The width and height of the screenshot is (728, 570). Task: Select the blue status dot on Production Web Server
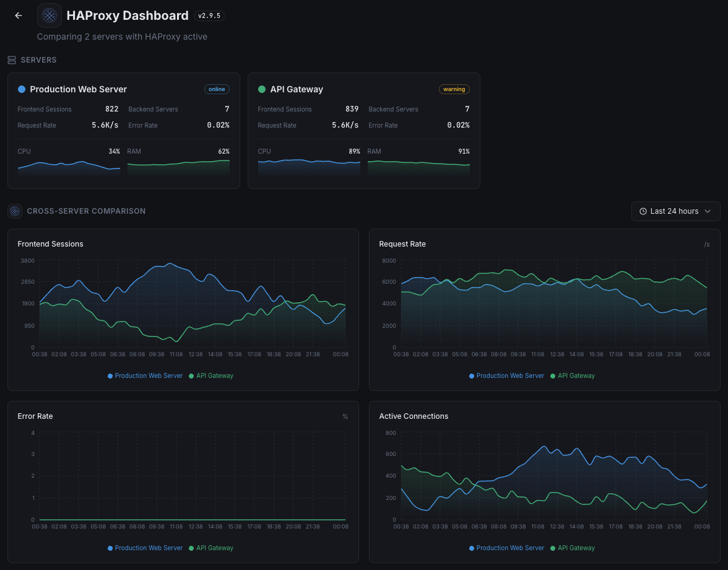23,89
